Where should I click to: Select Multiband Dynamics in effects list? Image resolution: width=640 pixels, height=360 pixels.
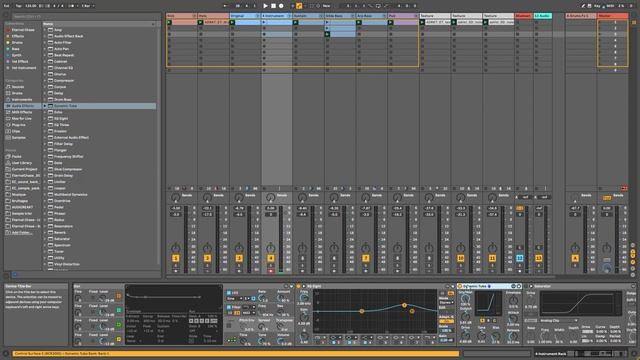pos(71,194)
